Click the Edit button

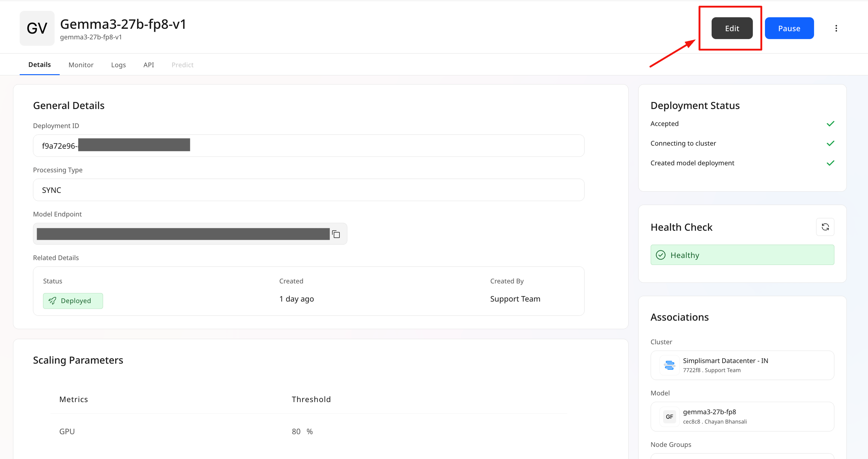pyautogui.click(x=732, y=28)
